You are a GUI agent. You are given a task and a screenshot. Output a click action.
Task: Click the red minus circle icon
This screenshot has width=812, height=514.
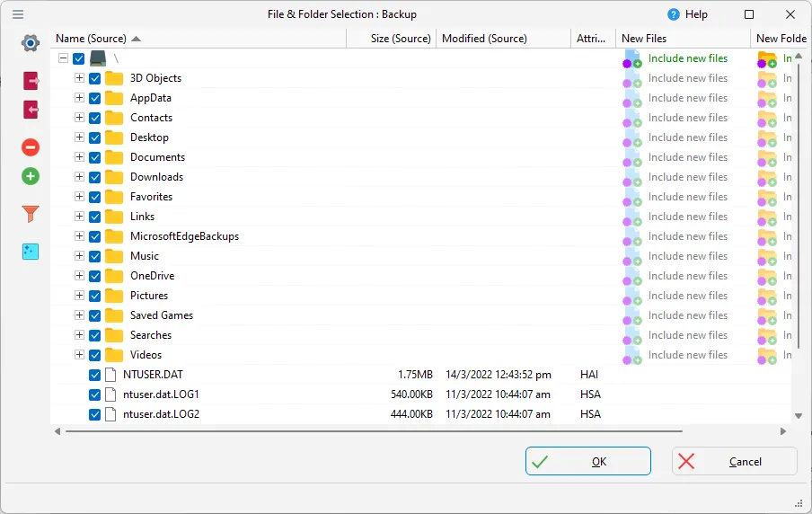[31, 147]
